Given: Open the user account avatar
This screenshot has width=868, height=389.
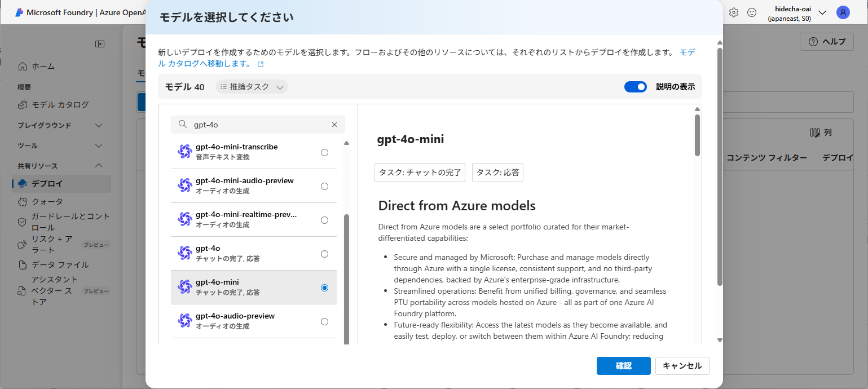Looking at the screenshot, I should tap(843, 12).
